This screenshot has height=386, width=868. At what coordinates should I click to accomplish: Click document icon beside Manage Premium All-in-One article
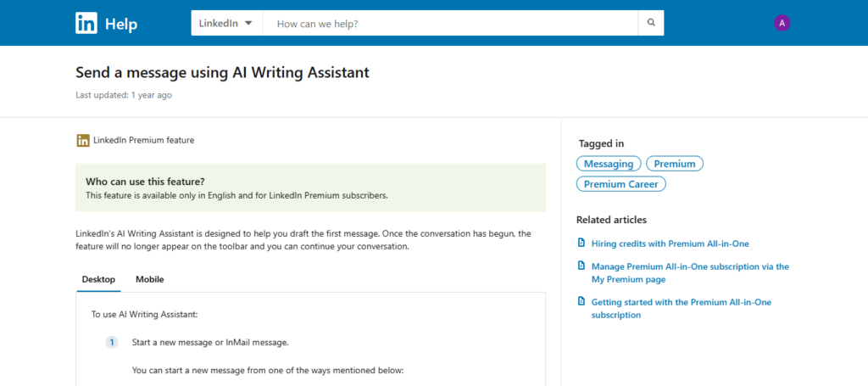coord(581,266)
